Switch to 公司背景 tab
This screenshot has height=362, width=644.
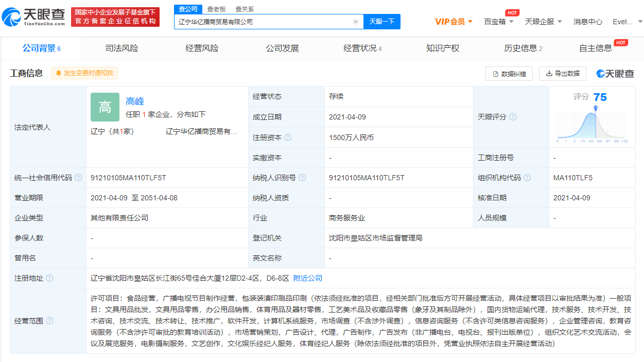tap(42, 48)
